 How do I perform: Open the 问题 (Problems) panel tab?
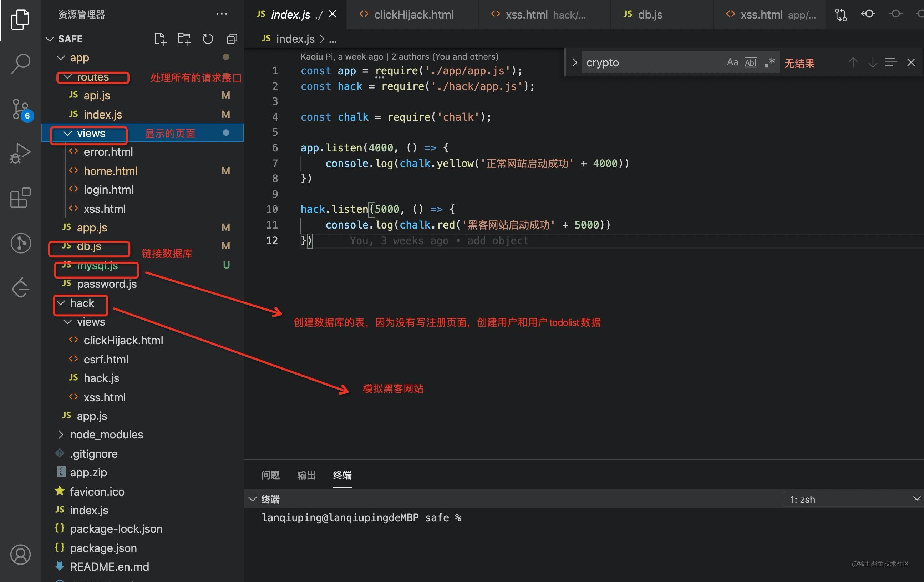(270, 475)
